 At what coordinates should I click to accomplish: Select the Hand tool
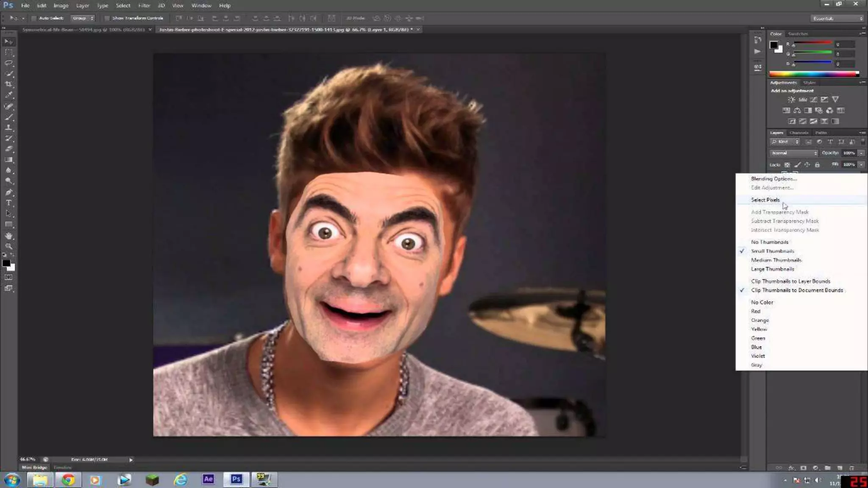coord(9,236)
